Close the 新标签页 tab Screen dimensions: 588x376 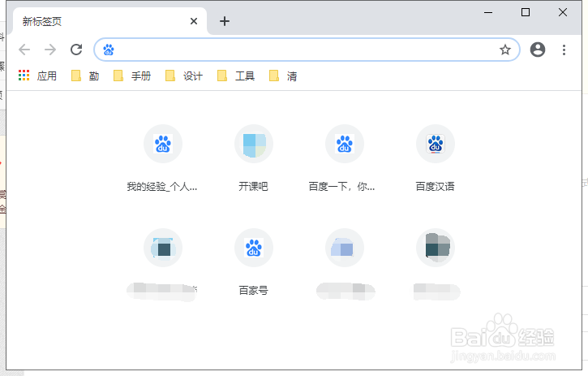[x=194, y=21]
